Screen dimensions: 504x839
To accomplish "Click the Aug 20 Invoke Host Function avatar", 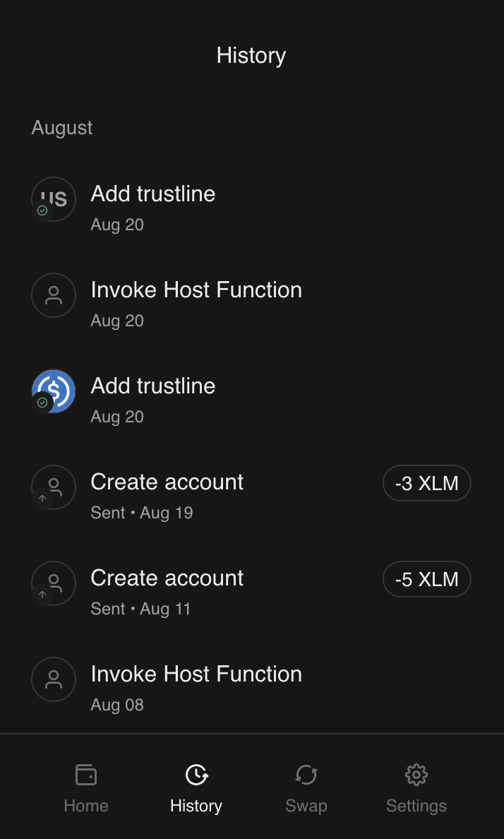I will coord(54,295).
